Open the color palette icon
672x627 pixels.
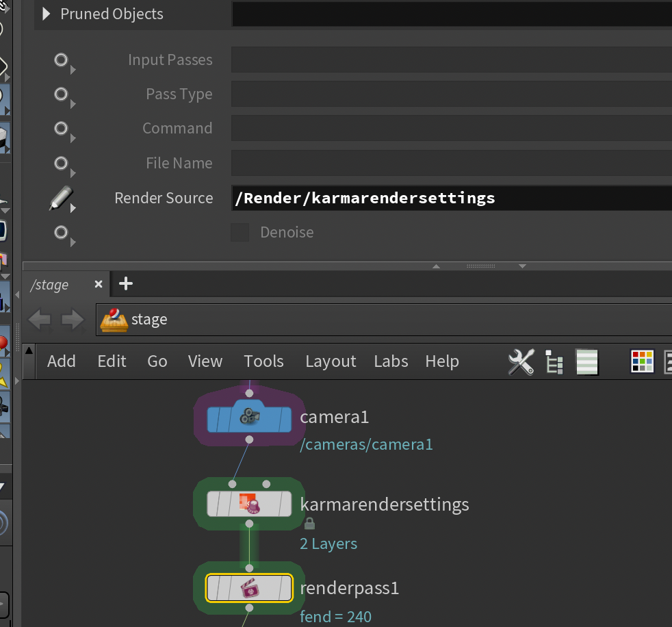tap(642, 361)
